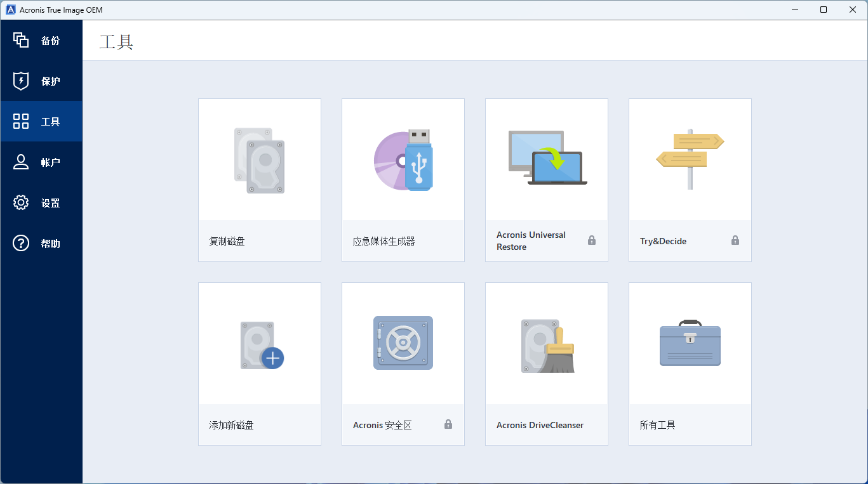Screen dimensions: 868x484
Task: Open the Settings (设置) sidebar item
Action: pyautogui.click(x=41, y=203)
